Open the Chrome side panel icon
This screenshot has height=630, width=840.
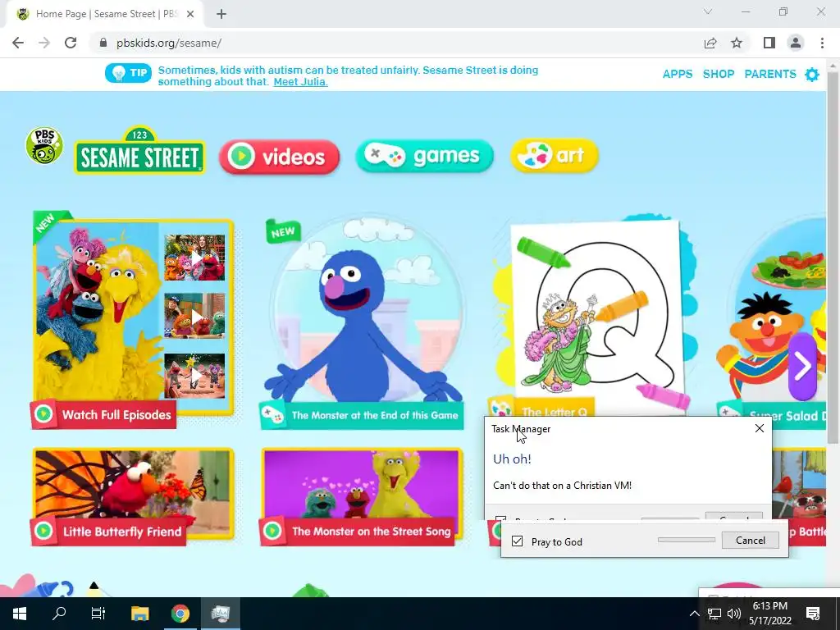pyautogui.click(x=769, y=43)
